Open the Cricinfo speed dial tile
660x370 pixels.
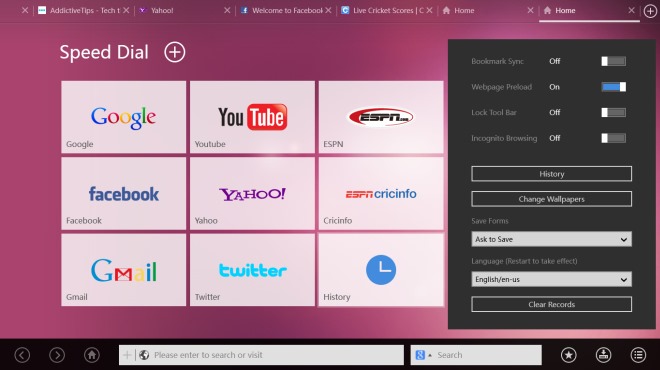381,194
